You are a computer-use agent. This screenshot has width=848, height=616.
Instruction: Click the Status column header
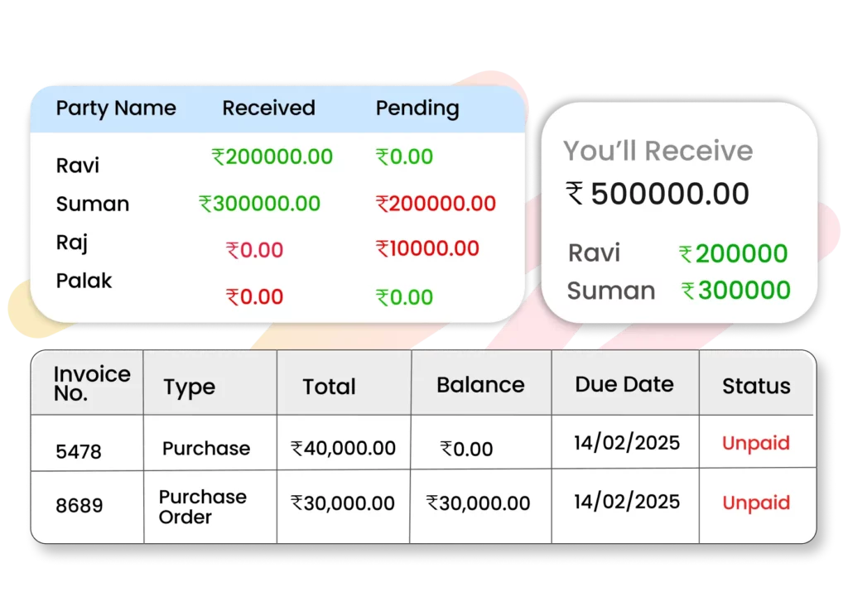[755, 386]
